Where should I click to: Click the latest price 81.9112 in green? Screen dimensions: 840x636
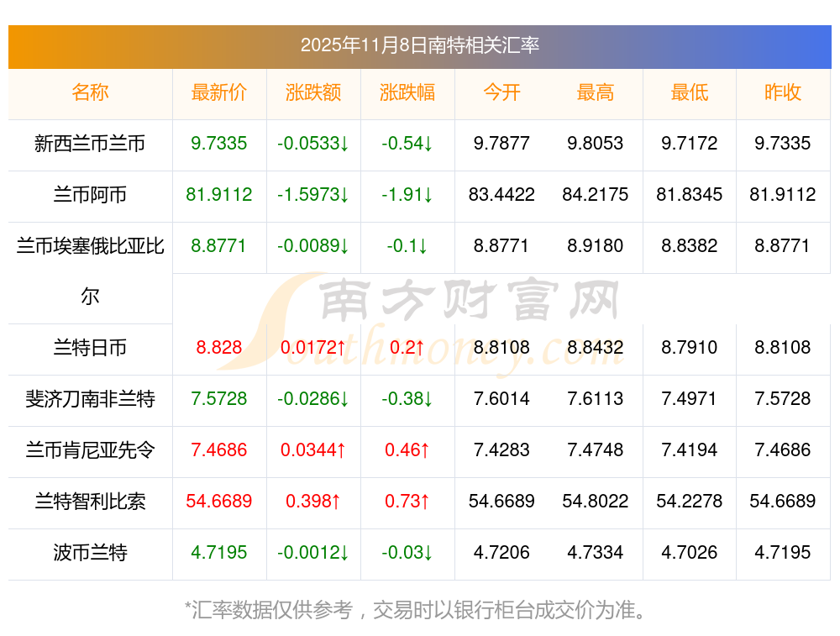pos(219,195)
